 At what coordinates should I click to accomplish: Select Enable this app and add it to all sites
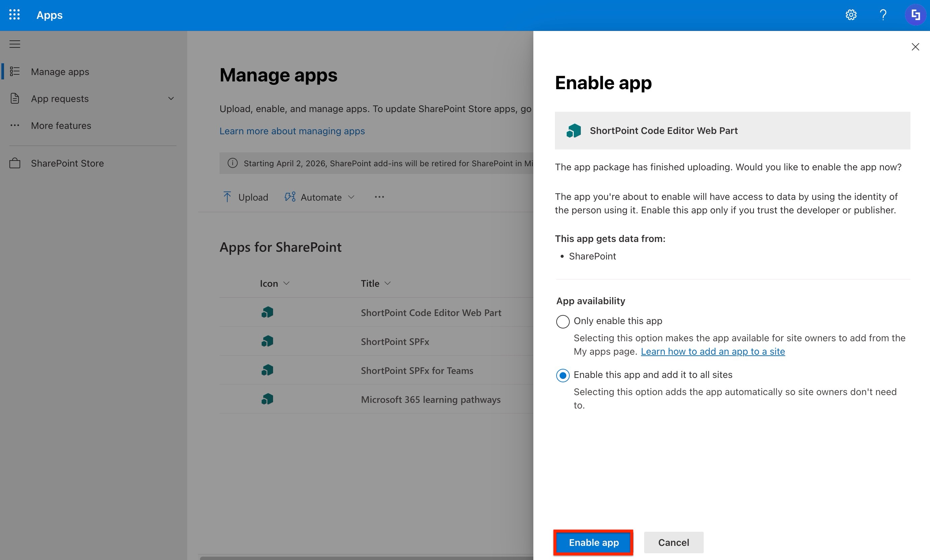pyautogui.click(x=563, y=376)
